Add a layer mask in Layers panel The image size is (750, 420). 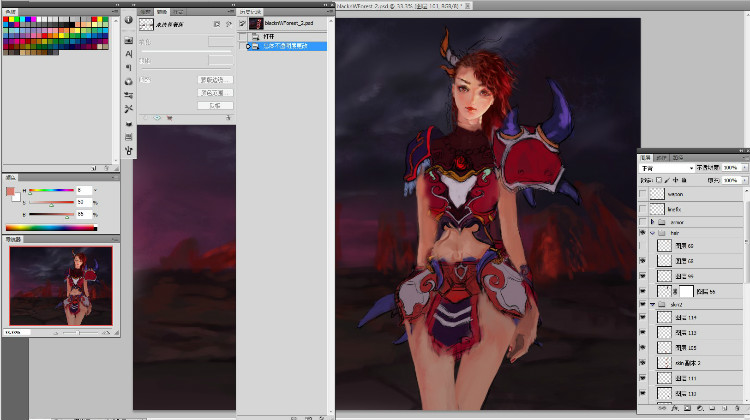coord(687,408)
